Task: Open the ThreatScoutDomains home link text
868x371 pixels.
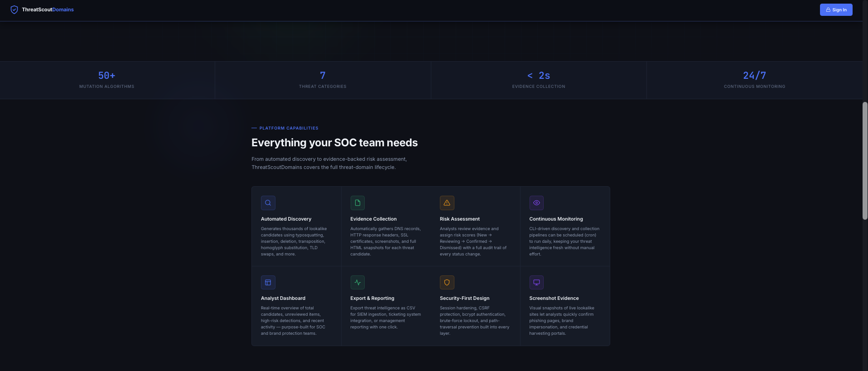Action: tap(48, 10)
